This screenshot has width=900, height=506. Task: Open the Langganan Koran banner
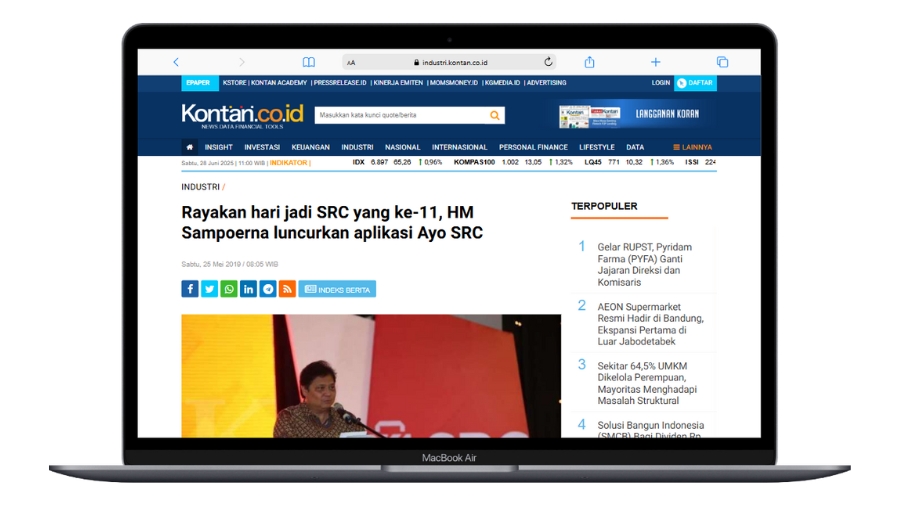632,115
